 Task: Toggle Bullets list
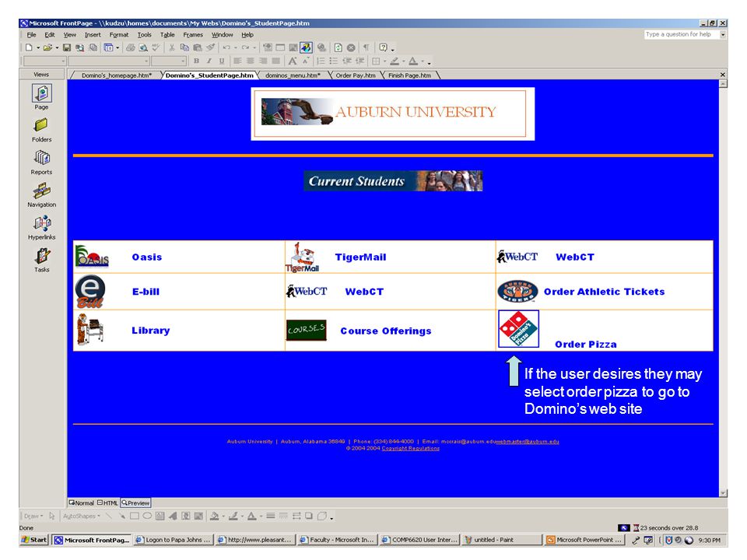point(334,61)
